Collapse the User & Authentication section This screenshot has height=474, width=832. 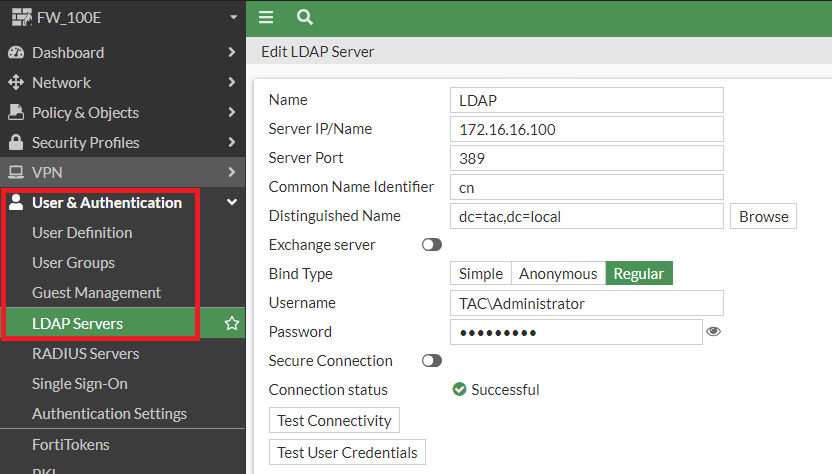pos(232,203)
